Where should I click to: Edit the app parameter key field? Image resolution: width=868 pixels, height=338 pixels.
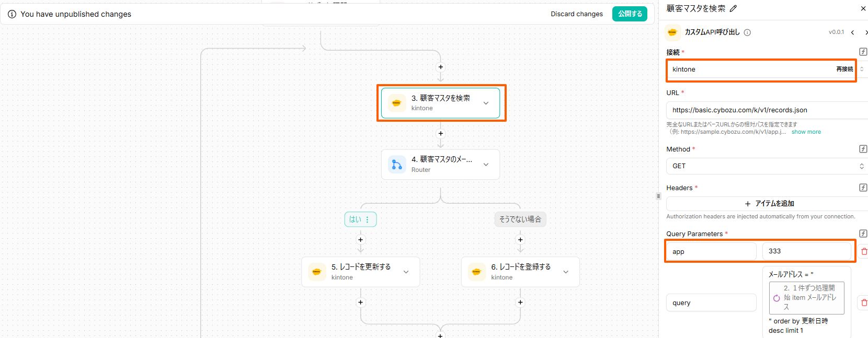coord(711,251)
